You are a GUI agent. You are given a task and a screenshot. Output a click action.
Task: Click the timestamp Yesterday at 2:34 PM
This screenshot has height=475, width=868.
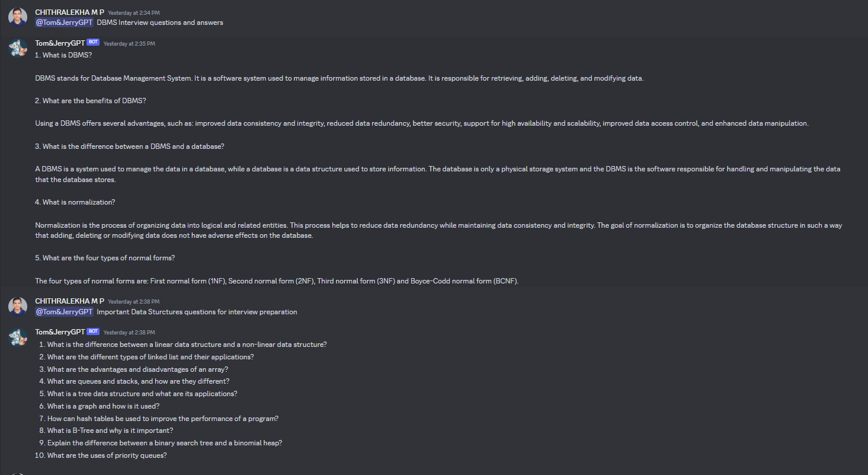coord(133,12)
